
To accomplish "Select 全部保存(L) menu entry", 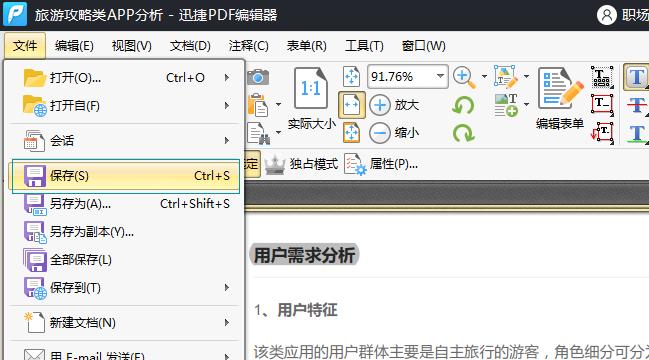I will (x=124, y=260).
